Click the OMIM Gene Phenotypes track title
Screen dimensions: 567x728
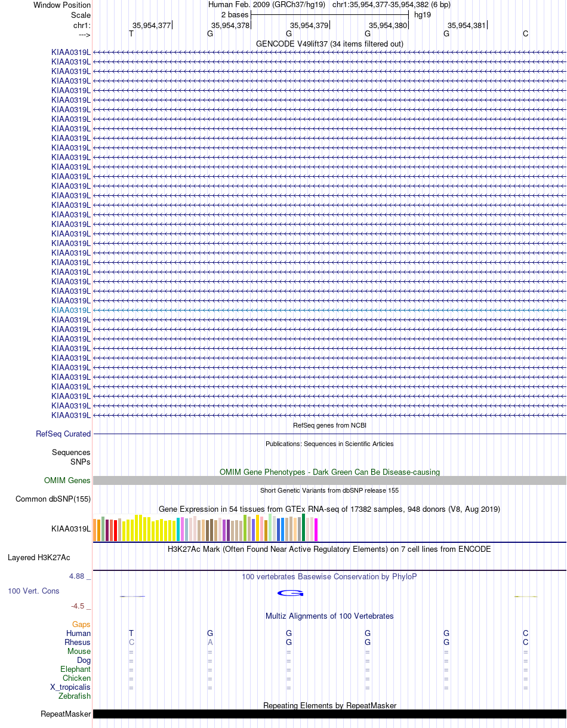tap(329, 472)
